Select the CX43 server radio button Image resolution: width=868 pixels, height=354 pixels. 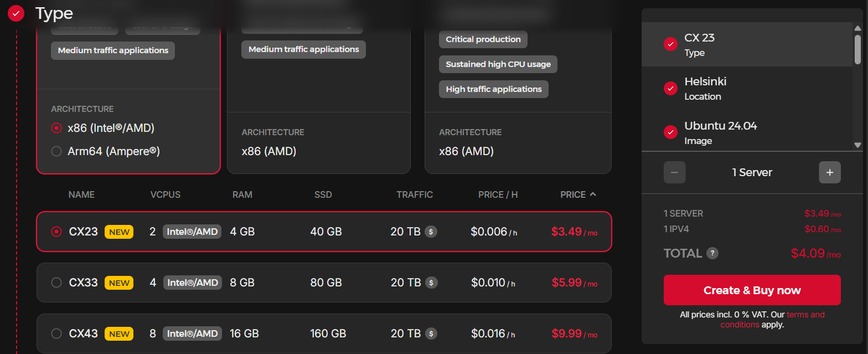pos(56,334)
